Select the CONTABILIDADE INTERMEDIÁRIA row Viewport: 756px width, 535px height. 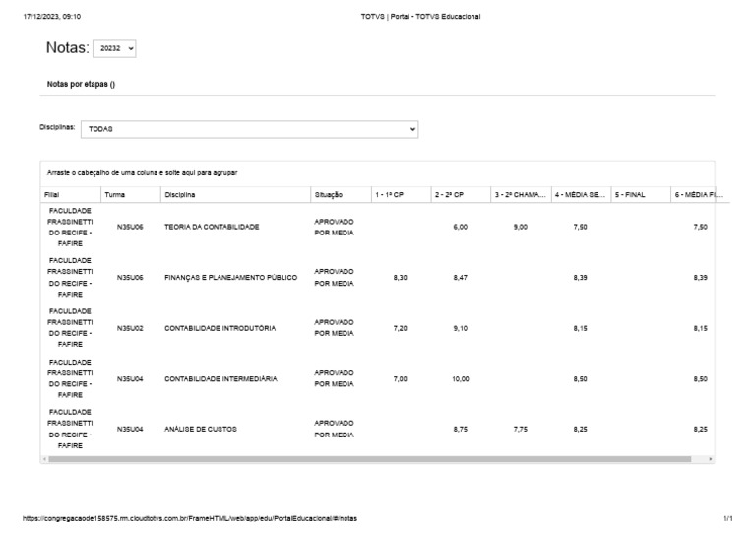[220, 378]
